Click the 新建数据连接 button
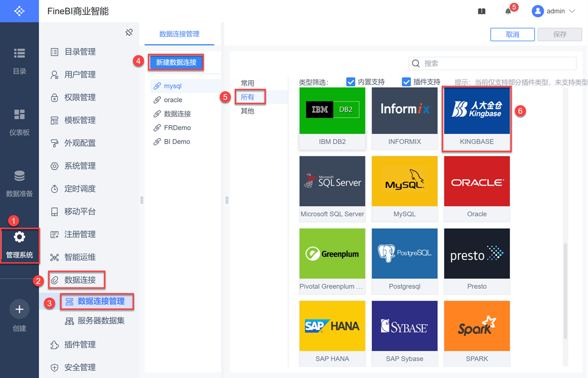The height and width of the screenshot is (378, 588). pyautogui.click(x=176, y=63)
